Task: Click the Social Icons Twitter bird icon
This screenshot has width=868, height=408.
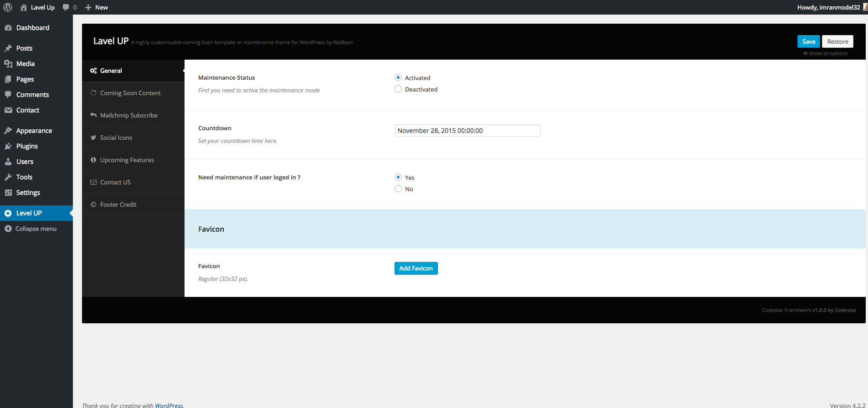Action: tap(93, 138)
